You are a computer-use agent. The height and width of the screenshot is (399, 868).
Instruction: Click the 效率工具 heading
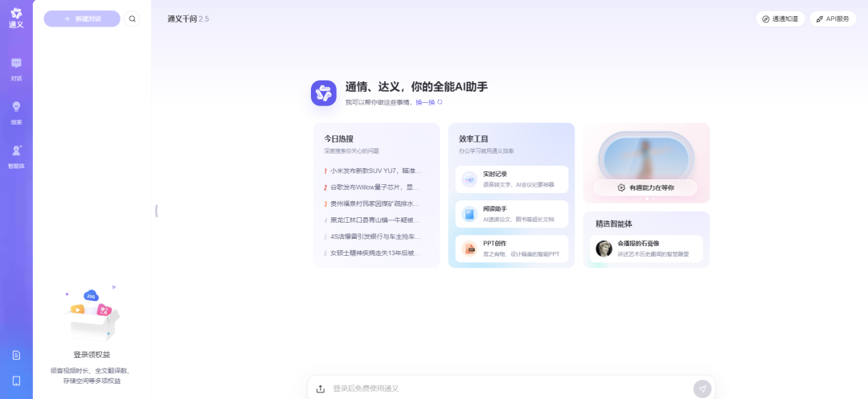pos(473,138)
